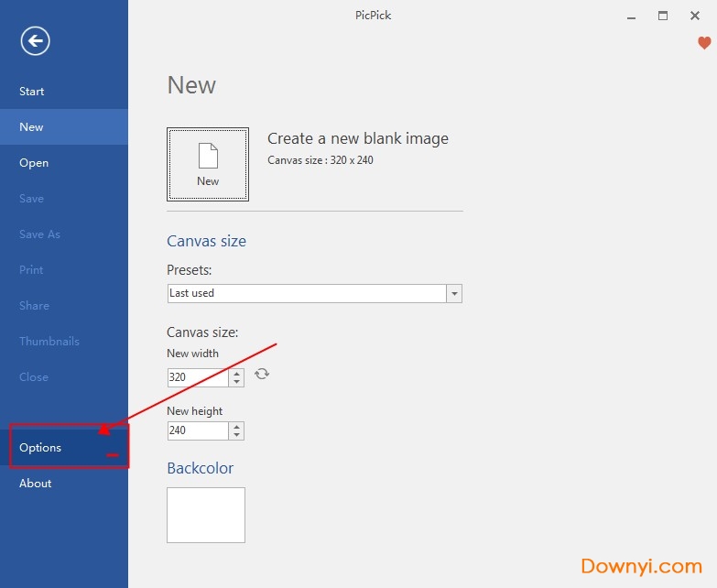Go to the About page
Image resolution: width=717 pixels, height=588 pixels.
tap(36, 484)
